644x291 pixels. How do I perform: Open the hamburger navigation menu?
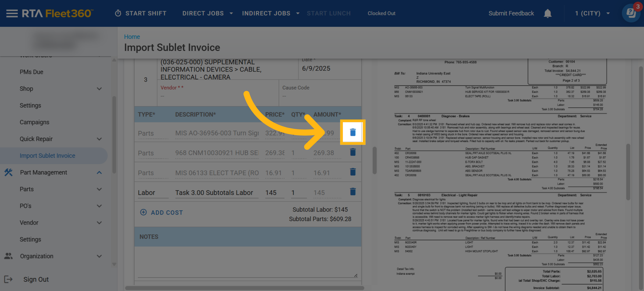pos(12,13)
